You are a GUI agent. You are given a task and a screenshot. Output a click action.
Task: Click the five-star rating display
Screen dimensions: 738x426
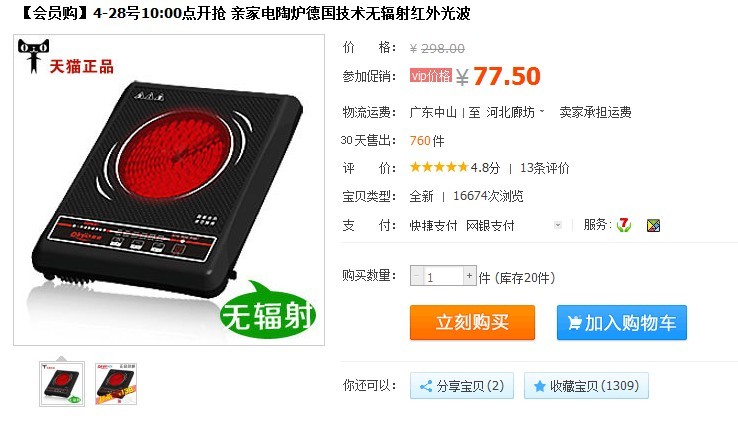pyautogui.click(x=439, y=167)
